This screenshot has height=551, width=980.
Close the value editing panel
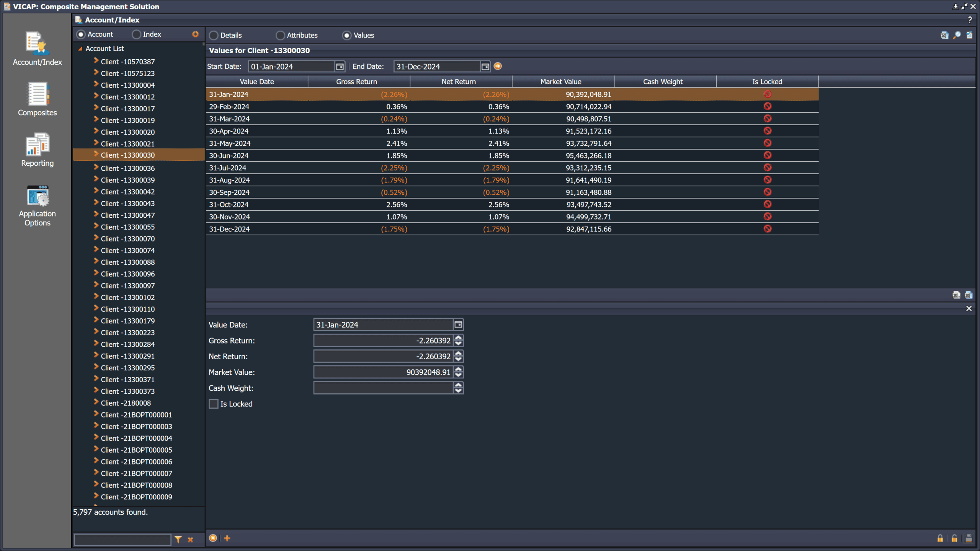[969, 308]
